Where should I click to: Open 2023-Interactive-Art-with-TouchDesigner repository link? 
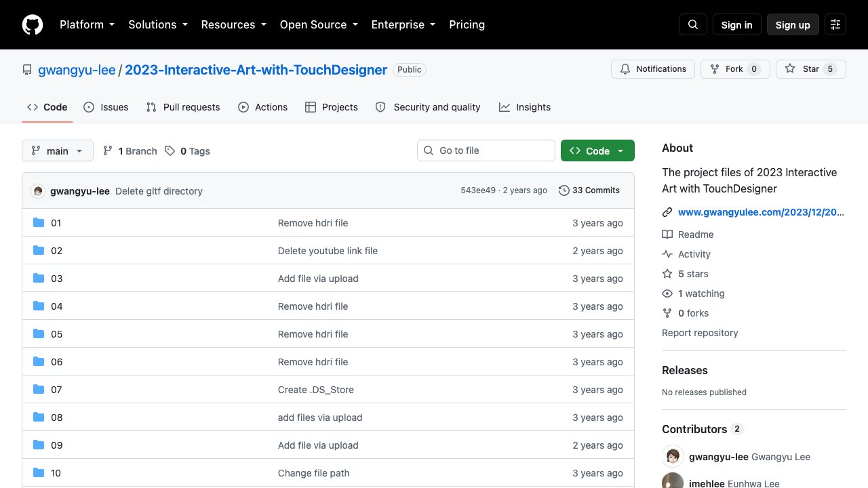tap(256, 70)
